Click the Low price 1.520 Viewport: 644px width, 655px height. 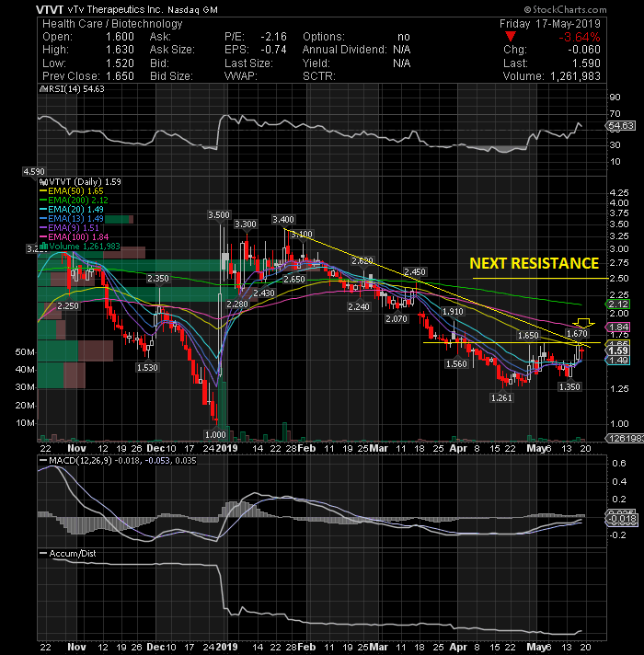click(x=120, y=63)
